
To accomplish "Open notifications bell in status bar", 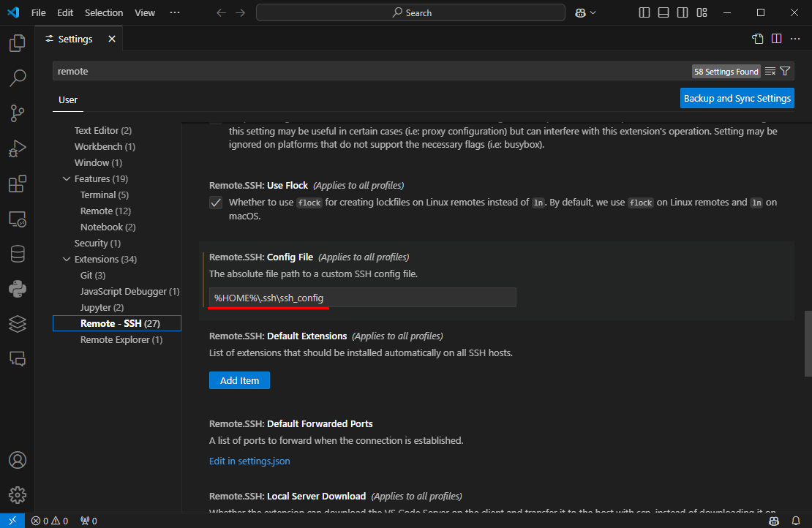I will click(x=796, y=521).
